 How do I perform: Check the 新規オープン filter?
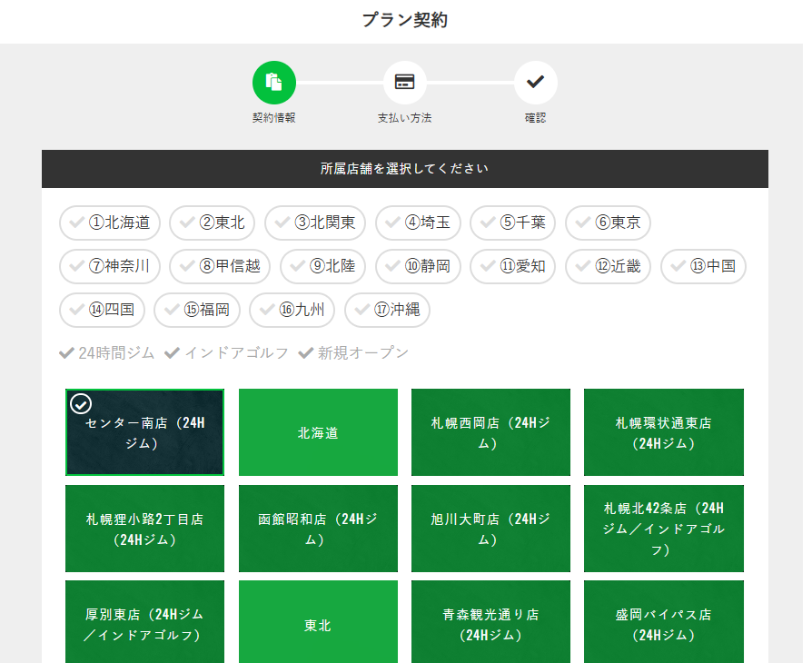click(x=353, y=353)
